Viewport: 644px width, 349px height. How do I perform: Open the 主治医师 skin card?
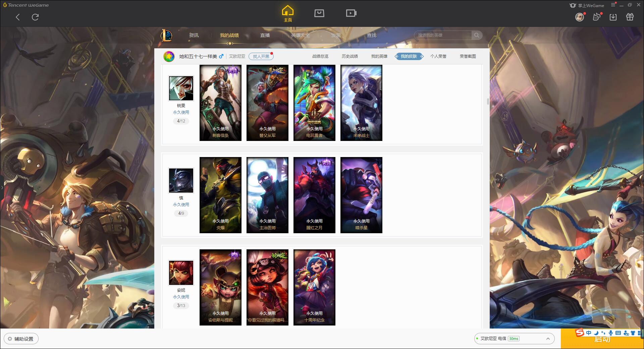[x=267, y=195]
